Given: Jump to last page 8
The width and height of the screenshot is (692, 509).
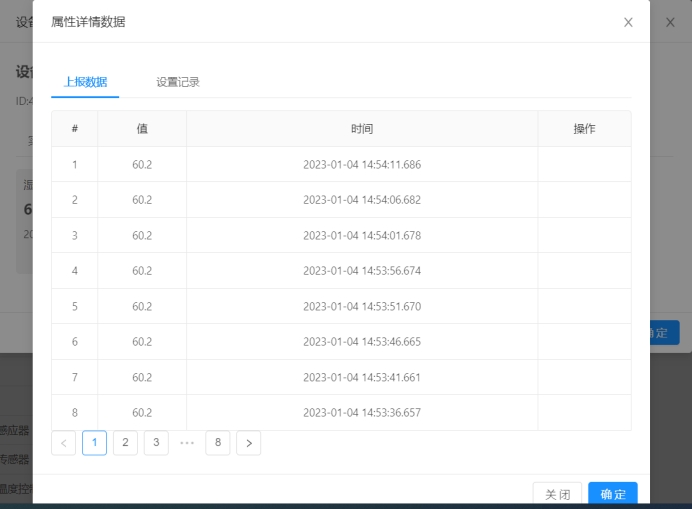Looking at the screenshot, I should click(x=218, y=443).
